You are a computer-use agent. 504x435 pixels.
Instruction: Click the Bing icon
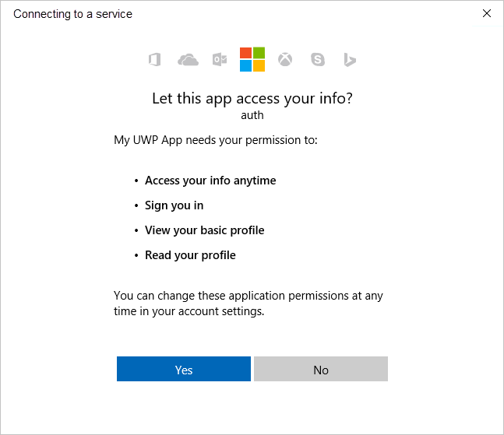coord(350,60)
